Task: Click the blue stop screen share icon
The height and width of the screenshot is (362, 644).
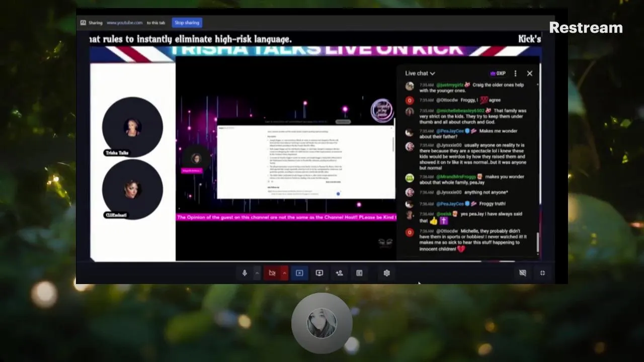Action: coord(299,273)
